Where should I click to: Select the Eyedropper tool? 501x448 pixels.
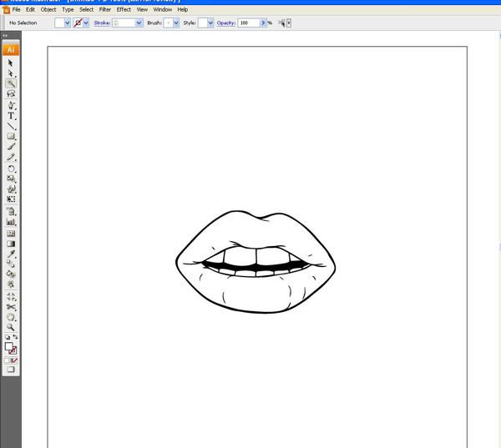(11, 254)
